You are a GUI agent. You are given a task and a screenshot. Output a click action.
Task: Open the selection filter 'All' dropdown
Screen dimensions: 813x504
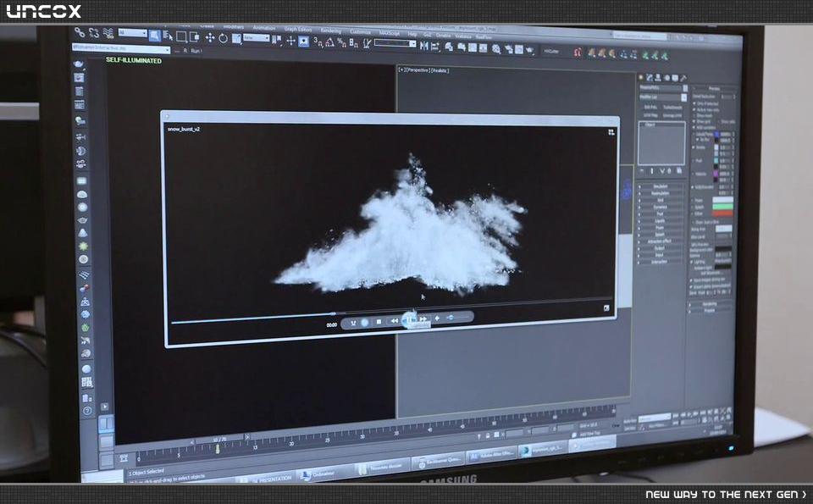pyautogui.click(x=133, y=33)
